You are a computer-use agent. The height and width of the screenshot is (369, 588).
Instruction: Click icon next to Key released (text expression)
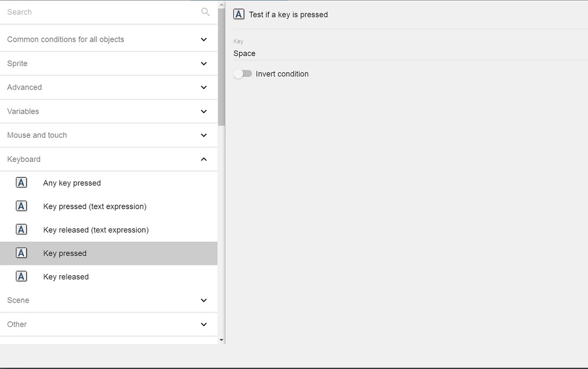[x=21, y=230]
